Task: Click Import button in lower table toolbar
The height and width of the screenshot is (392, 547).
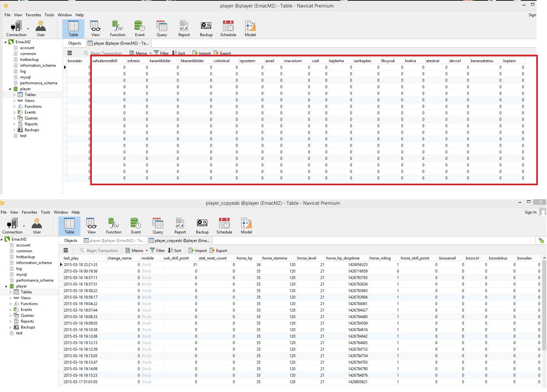Action: 198,250
